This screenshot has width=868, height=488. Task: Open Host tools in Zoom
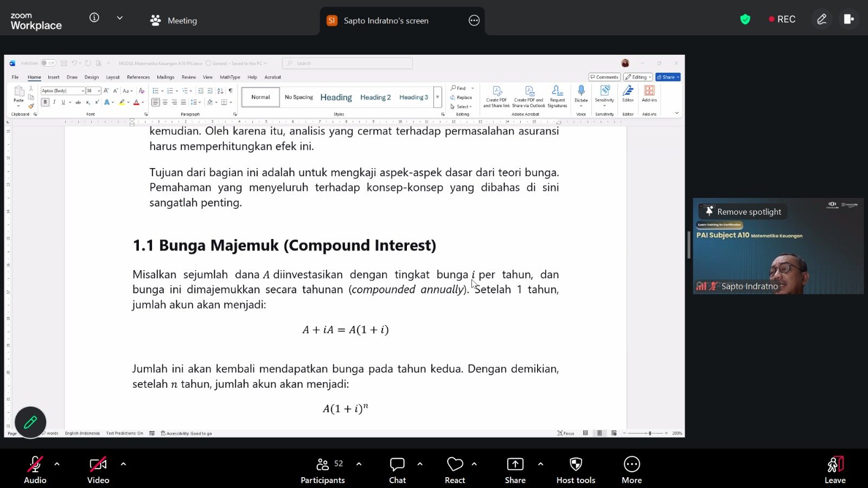[x=576, y=470]
